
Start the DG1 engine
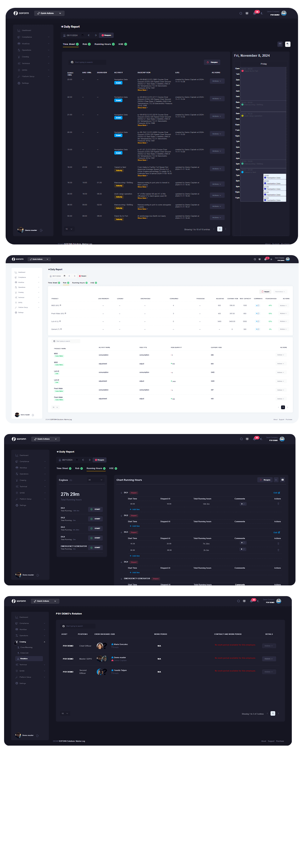[95, 510]
